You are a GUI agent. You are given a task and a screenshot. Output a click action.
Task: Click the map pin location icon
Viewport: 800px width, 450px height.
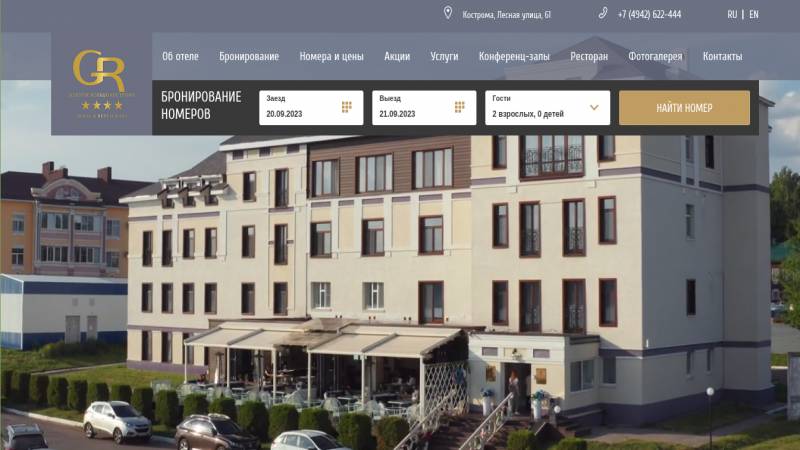coord(448,14)
